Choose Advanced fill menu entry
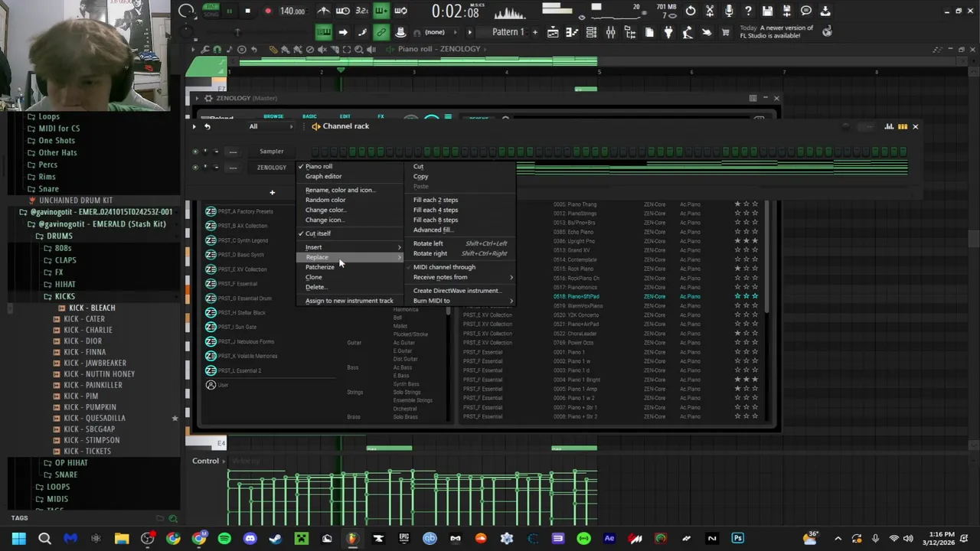980x551 pixels. 433,230
